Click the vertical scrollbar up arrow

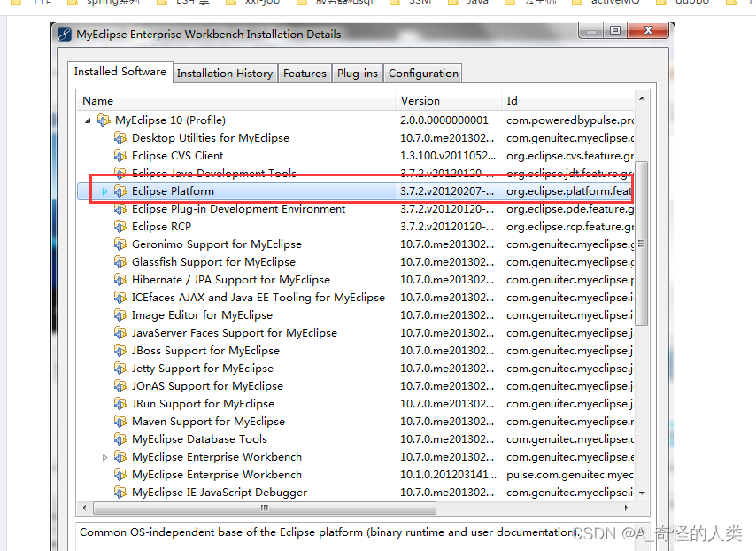(642, 98)
